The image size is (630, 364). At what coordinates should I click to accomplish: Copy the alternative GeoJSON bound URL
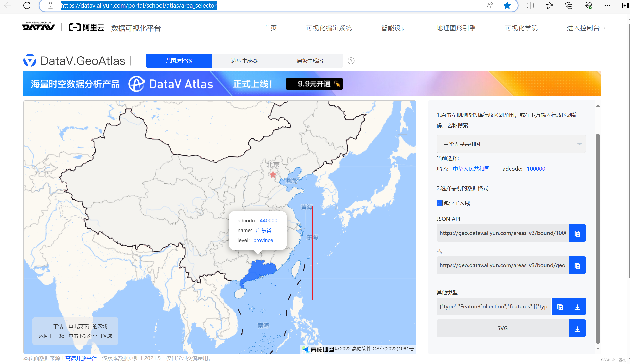click(x=577, y=265)
